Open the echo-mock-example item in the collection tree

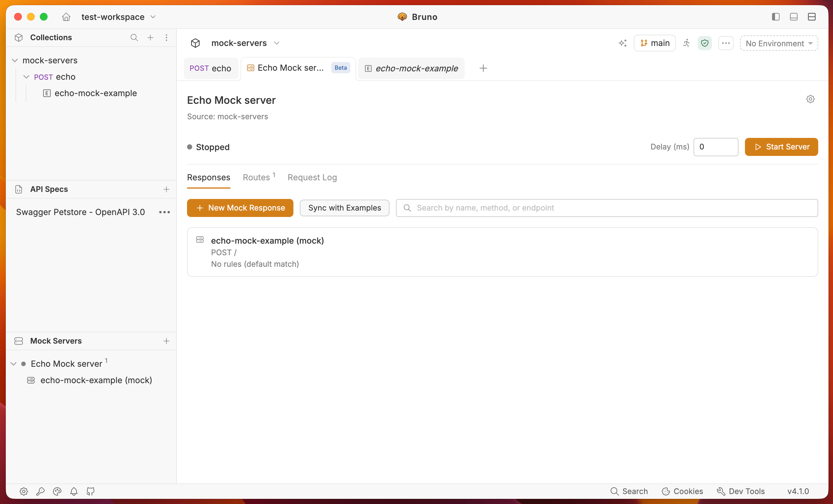click(x=95, y=93)
